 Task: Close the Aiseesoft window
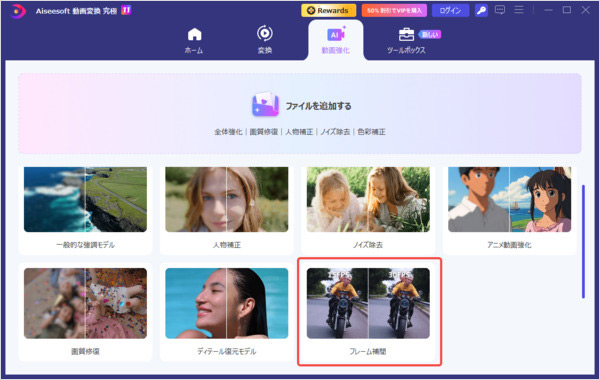(585, 10)
